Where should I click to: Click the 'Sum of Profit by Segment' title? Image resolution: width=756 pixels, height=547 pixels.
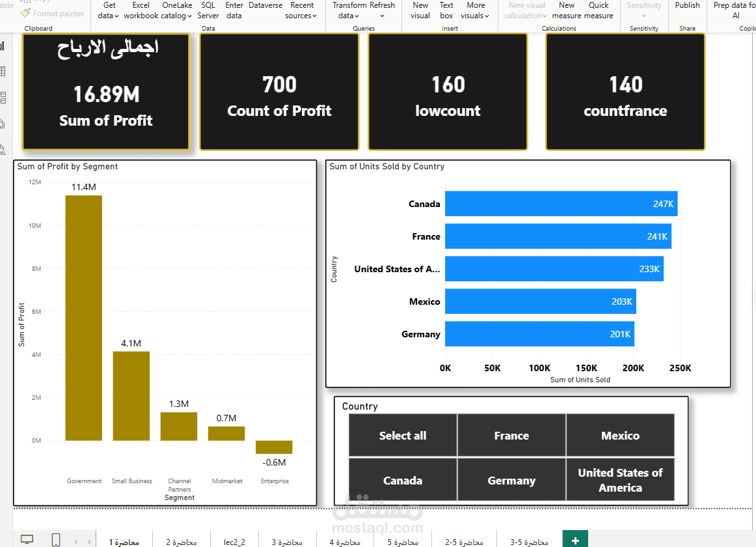coord(68,167)
